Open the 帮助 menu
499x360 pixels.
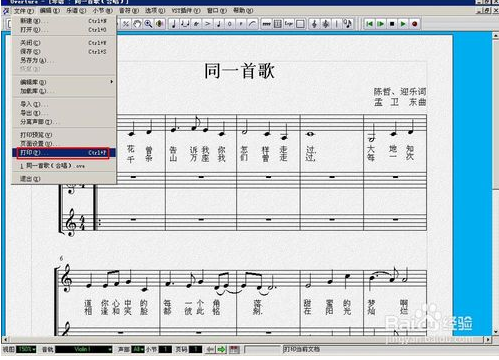(243, 11)
